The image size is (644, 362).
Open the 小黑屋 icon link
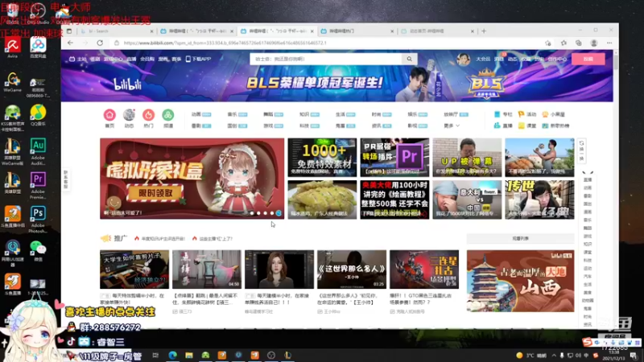[554, 114]
